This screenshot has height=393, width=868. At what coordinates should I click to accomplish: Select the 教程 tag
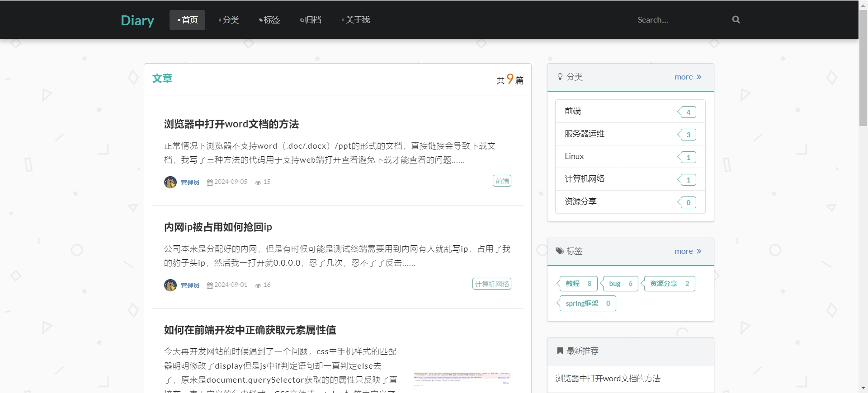(577, 284)
